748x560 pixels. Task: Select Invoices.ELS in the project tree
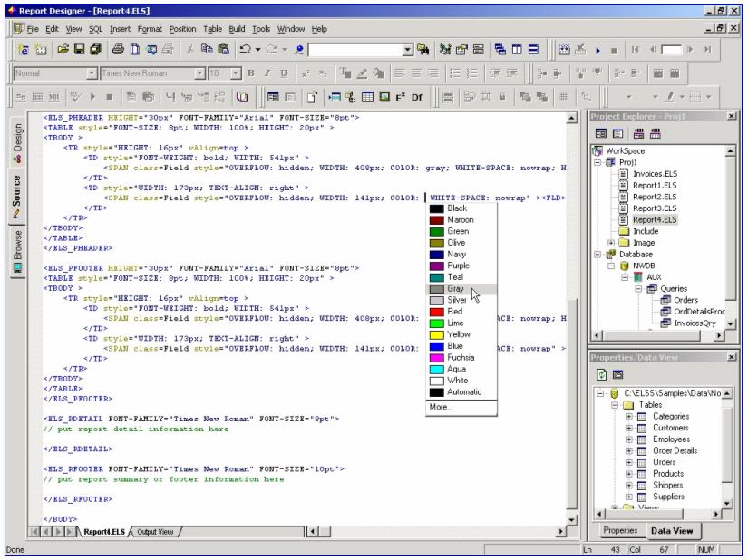655,174
